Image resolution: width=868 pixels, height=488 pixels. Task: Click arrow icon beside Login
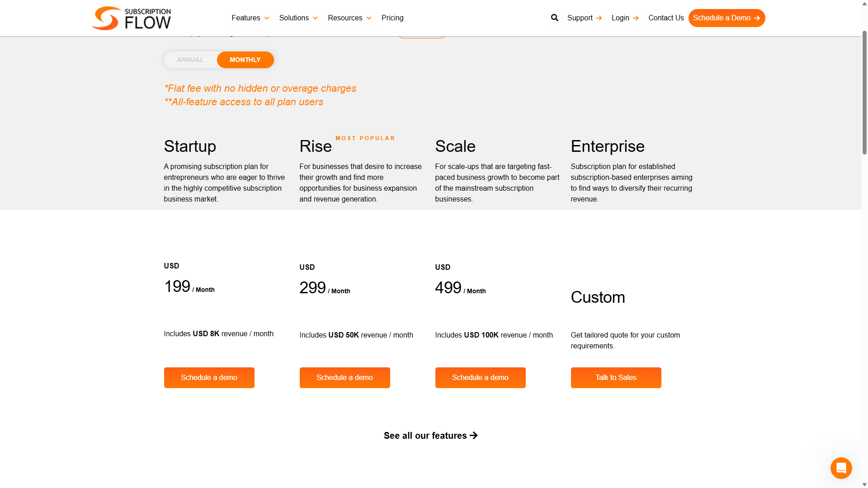click(x=636, y=18)
